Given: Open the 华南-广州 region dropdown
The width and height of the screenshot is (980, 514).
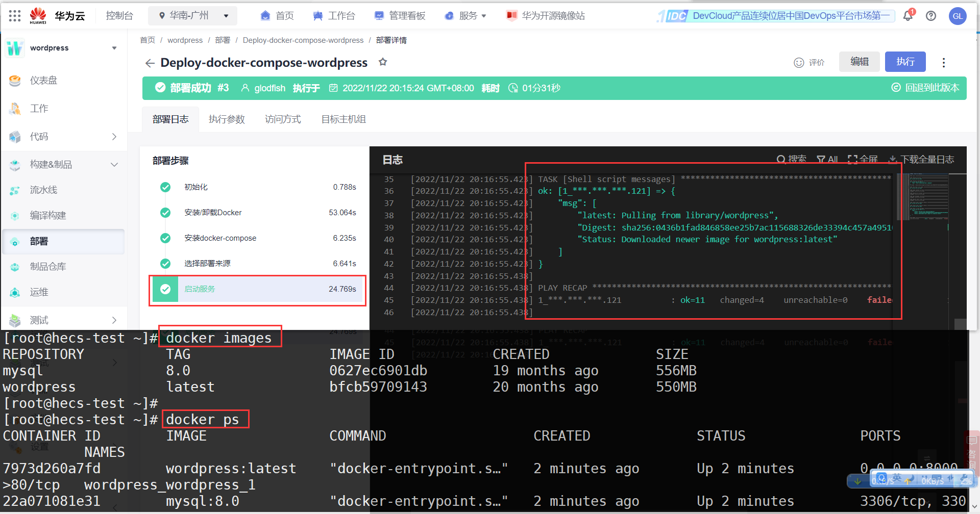Looking at the screenshot, I should [192, 16].
